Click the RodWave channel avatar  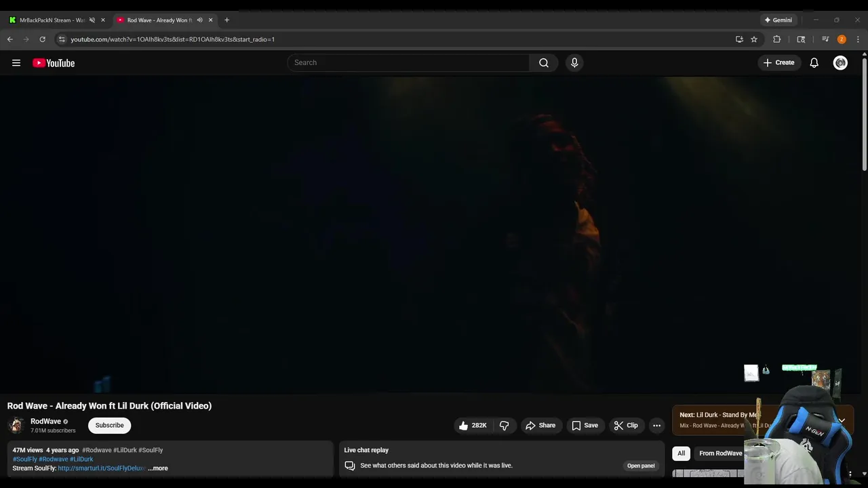[16, 425]
